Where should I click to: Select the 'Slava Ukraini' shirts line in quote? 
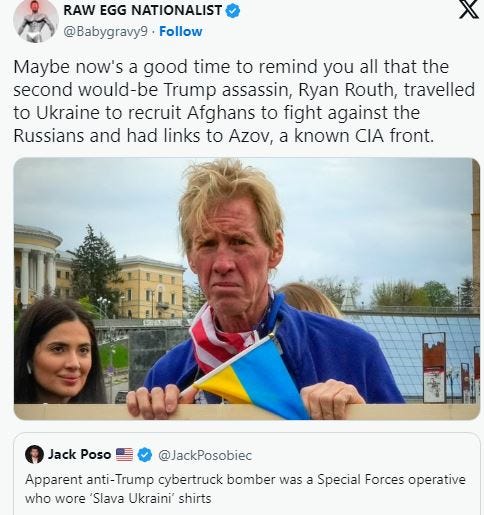pyautogui.click(x=118, y=499)
